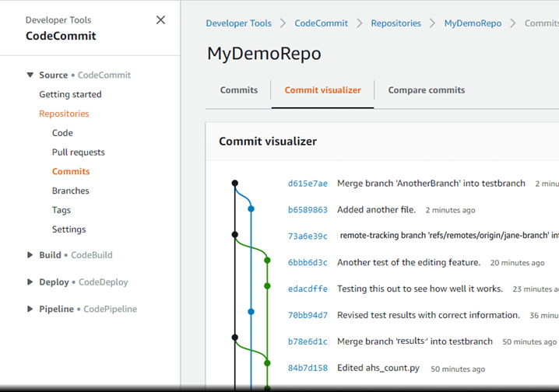Screen dimensions: 559x392
Task: Open commit b78e6d1c
Action: click(308, 341)
